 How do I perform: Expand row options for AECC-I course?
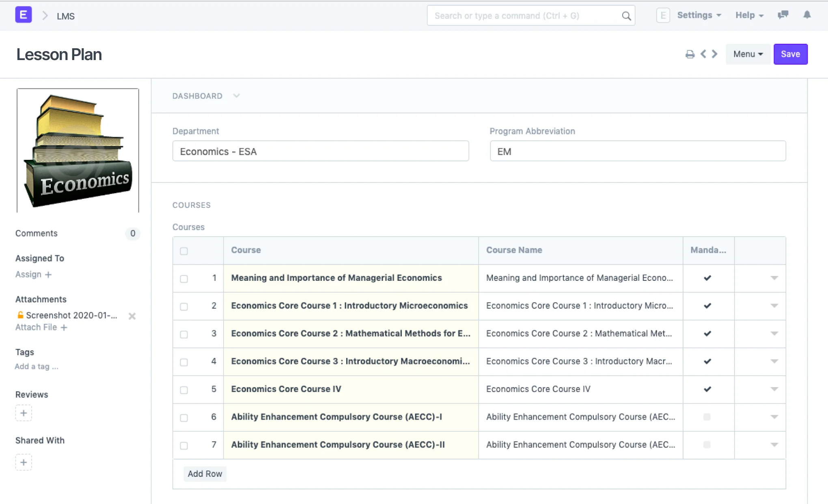pyautogui.click(x=774, y=417)
